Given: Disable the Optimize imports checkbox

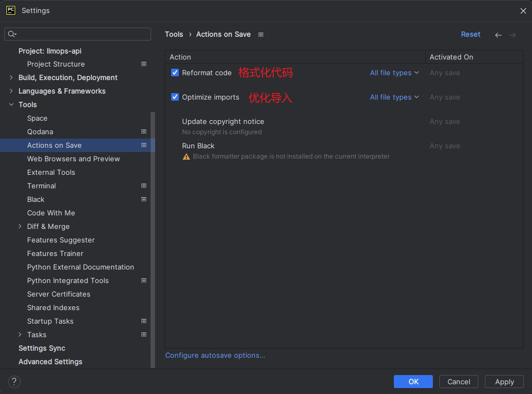Looking at the screenshot, I should click(x=175, y=97).
